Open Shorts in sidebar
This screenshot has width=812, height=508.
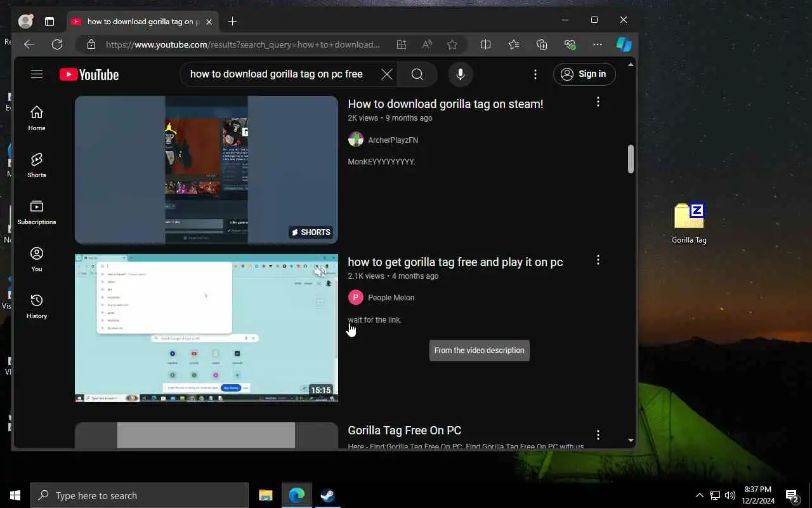[x=37, y=165]
